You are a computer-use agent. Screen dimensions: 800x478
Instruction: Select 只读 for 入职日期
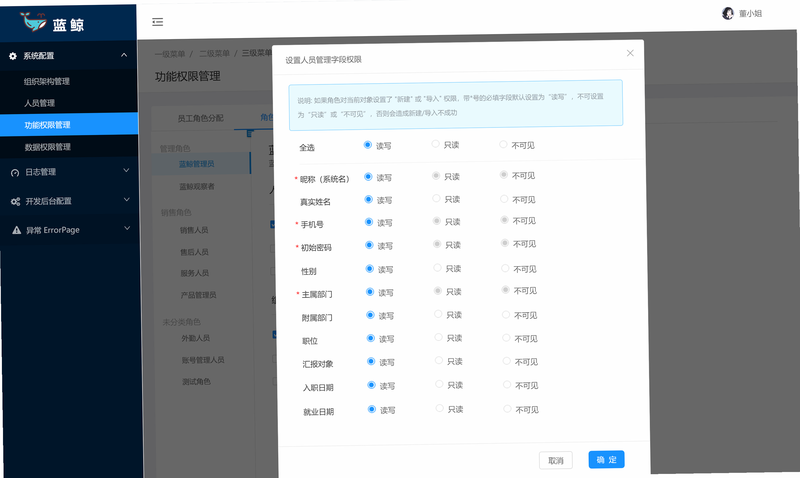[x=439, y=384]
